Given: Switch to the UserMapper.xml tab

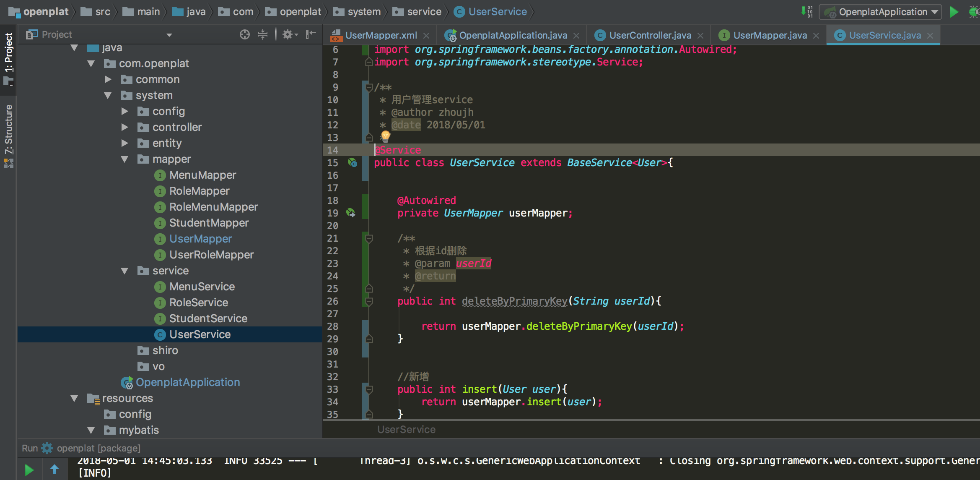Looking at the screenshot, I should [379, 35].
